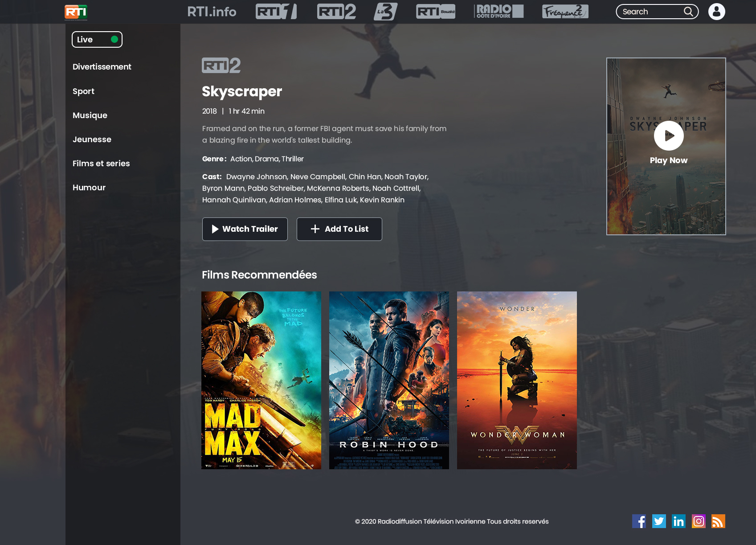Open the Radio Côte d'Ivoire logo

(x=499, y=12)
